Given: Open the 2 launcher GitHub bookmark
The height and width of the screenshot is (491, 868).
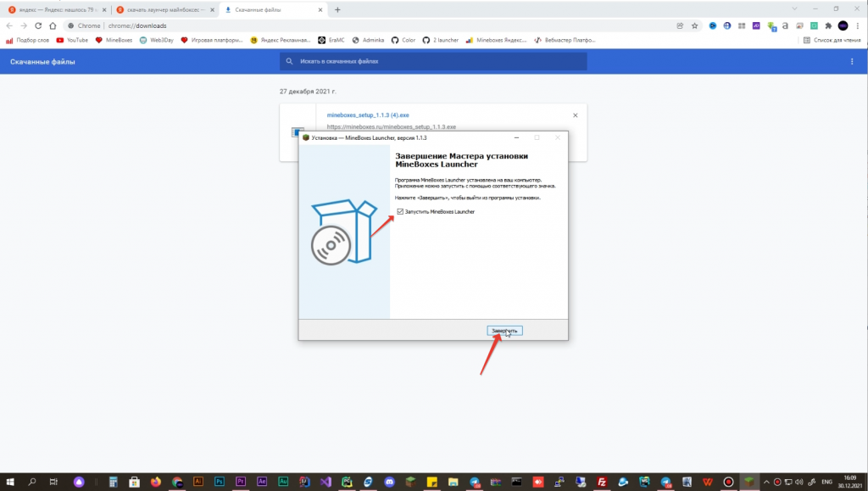Looking at the screenshot, I should [442, 40].
